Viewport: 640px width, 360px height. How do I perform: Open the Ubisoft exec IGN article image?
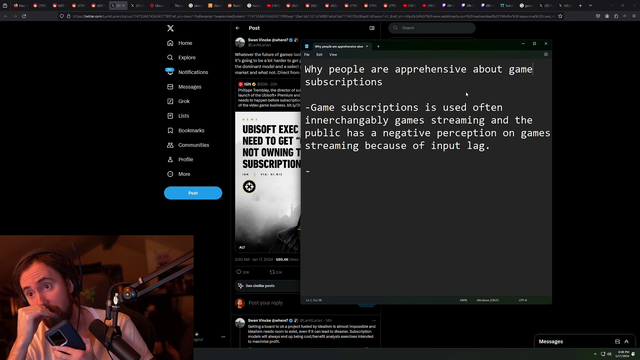coord(268,182)
